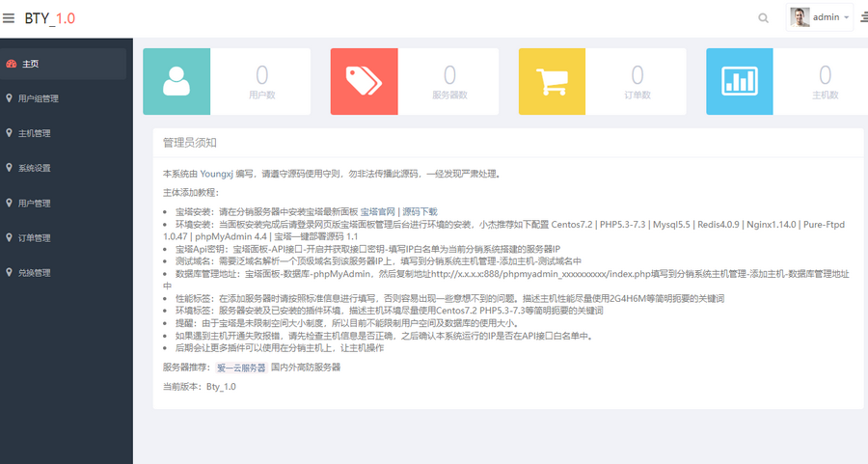The image size is (868, 464).
Task: Open the right-side panel toggle icon
Action: pos(862,17)
